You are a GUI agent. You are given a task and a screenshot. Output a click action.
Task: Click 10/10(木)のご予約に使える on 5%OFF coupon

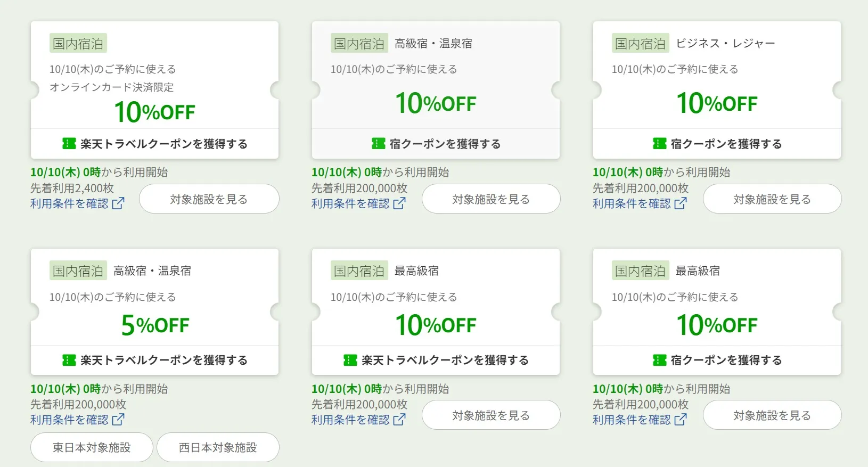point(112,297)
